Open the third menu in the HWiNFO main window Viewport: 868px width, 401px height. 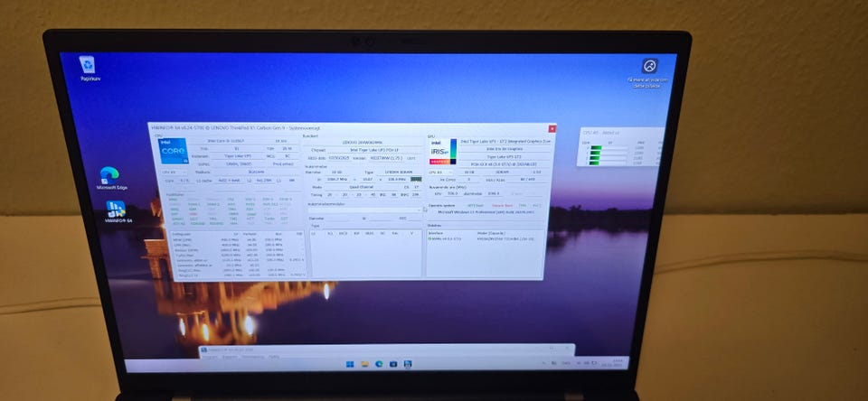click(x=252, y=357)
